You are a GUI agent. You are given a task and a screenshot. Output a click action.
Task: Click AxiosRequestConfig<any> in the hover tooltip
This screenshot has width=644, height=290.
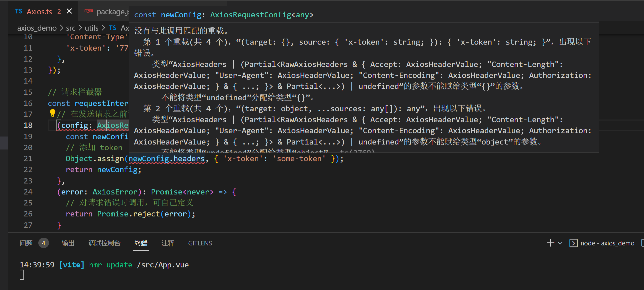tap(262, 15)
